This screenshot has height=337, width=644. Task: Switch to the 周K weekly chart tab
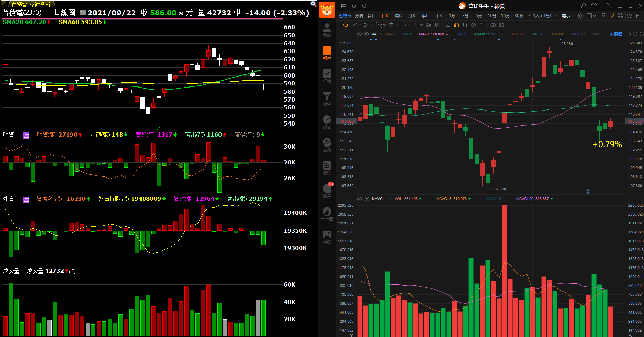(398, 16)
